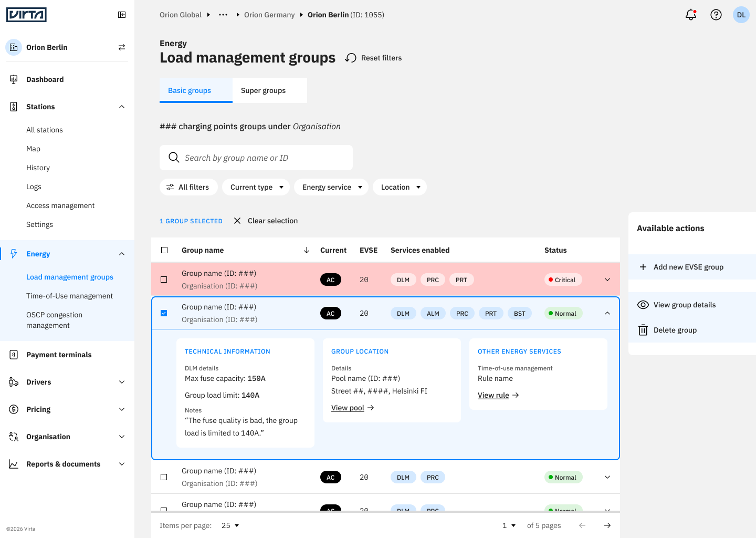Open the Dashboard icon in the sidebar
The image size is (756, 538).
click(14, 79)
